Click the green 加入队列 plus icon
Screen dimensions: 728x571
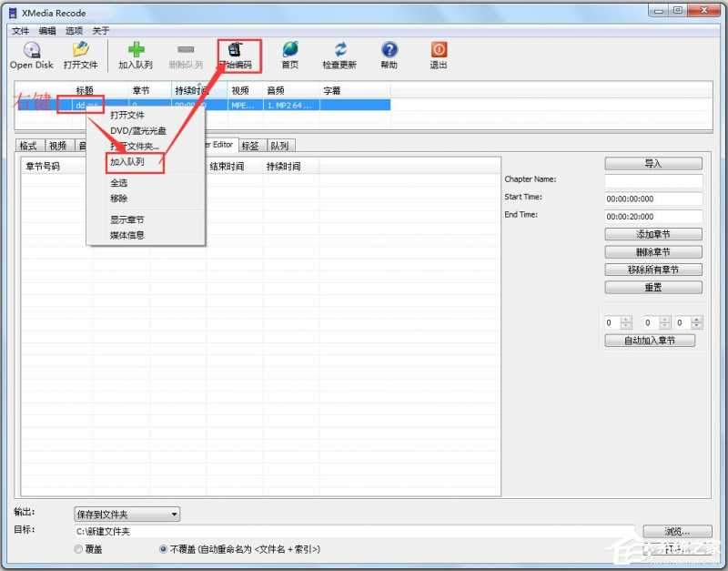coord(136,50)
